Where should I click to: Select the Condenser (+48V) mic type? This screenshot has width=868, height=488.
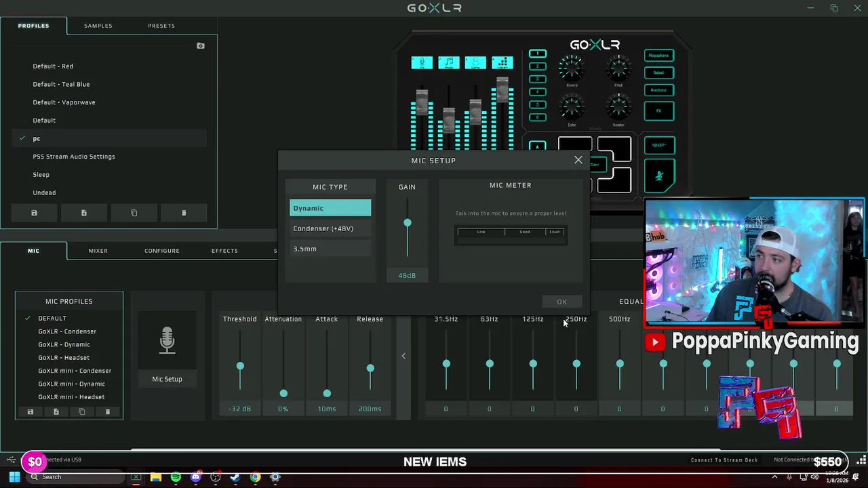click(330, 228)
